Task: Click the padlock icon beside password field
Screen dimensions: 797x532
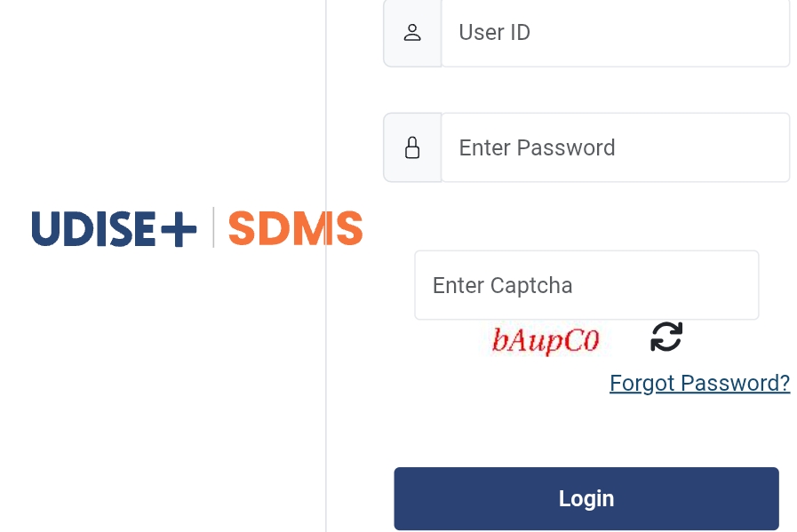Action: tap(412, 147)
